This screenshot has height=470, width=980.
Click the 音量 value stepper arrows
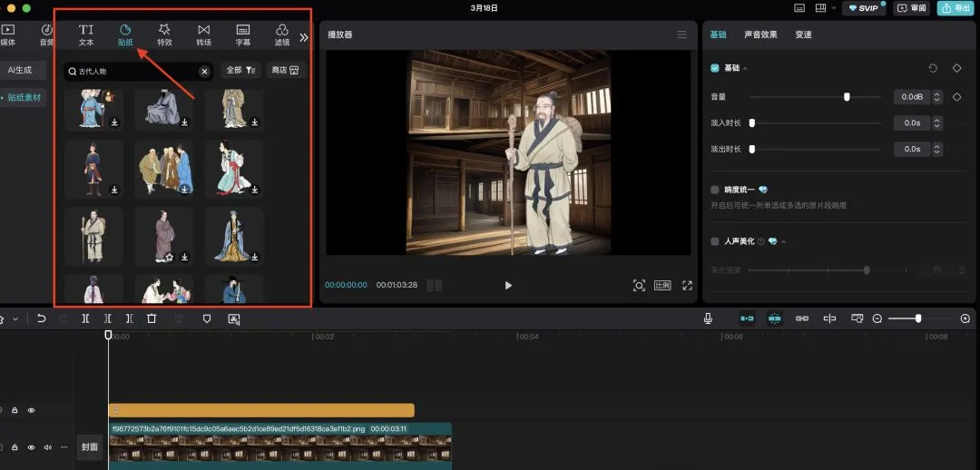click(x=936, y=97)
